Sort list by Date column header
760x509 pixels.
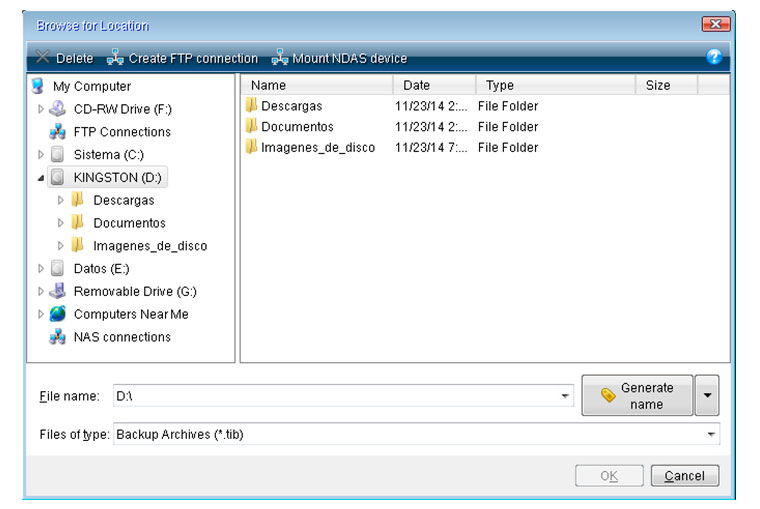434,85
